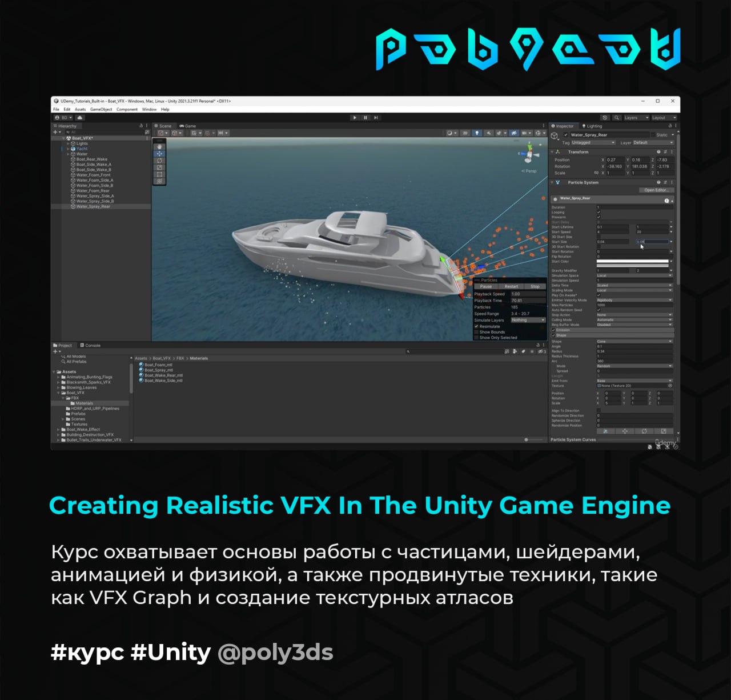Open the shading mode sphere icon
Viewport: 731px width, 700px height.
tap(452, 133)
